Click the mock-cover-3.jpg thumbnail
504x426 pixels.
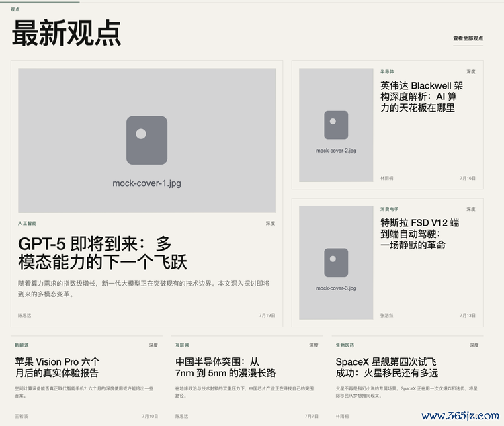[x=336, y=263]
